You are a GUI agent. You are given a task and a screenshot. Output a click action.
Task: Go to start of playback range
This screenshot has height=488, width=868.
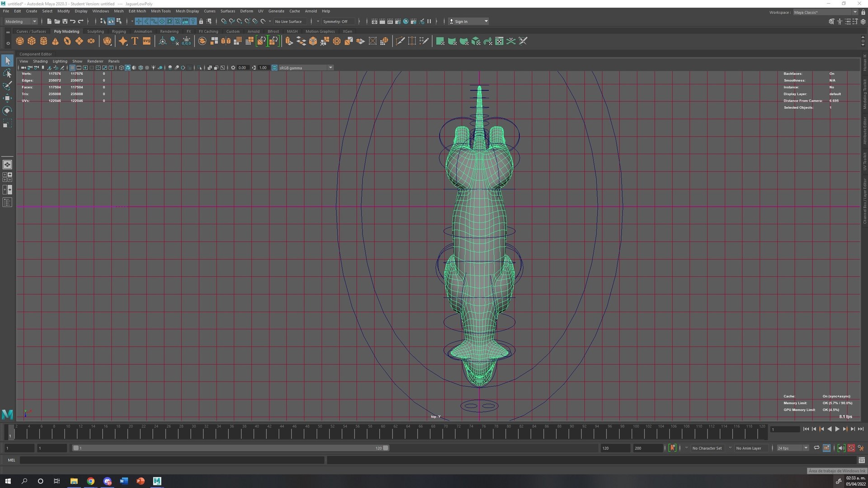[806, 429]
